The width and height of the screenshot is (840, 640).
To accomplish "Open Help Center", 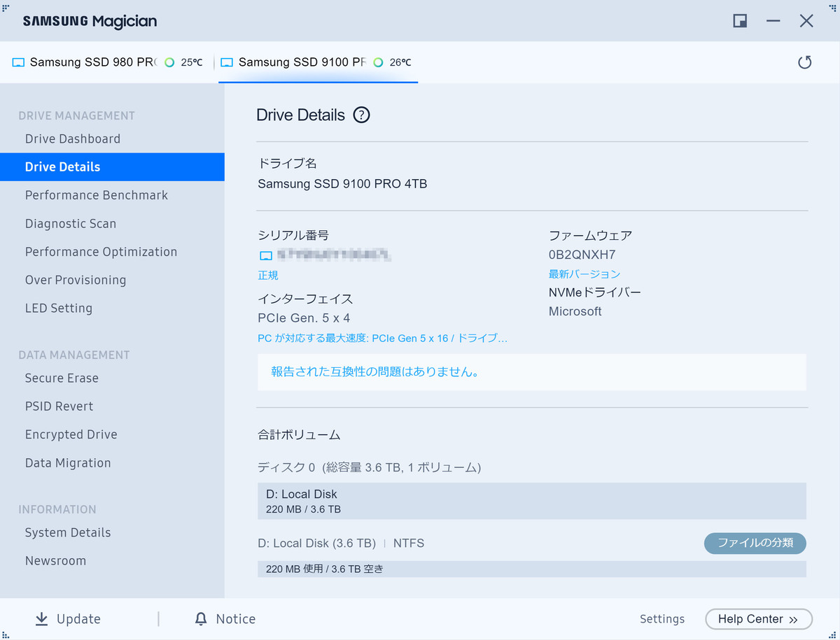I will click(759, 619).
